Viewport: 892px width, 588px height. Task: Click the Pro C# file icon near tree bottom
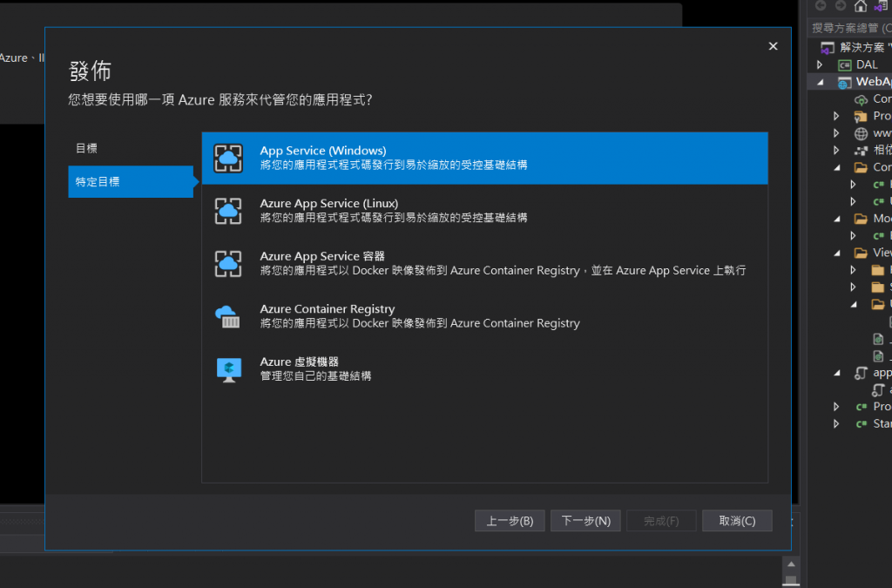click(x=862, y=407)
